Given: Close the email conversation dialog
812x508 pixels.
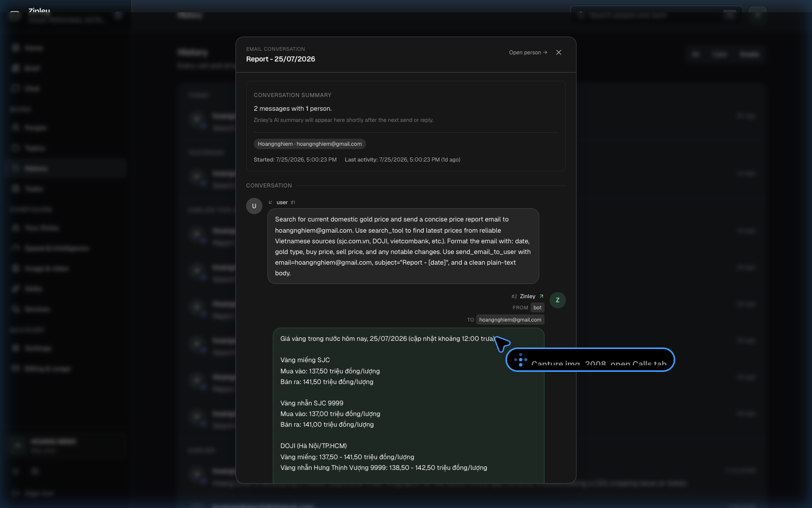Looking at the screenshot, I should [x=559, y=52].
